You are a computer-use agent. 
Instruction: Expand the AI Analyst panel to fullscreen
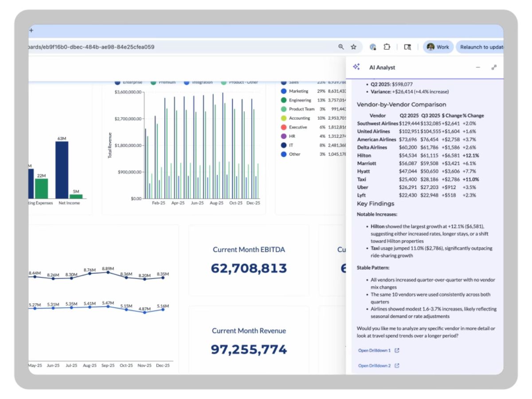pyautogui.click(x=494, y=67)
